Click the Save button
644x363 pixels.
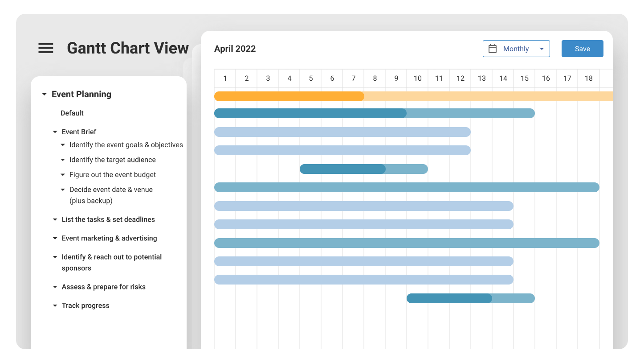pyautogui.click(x=582, y=48)
